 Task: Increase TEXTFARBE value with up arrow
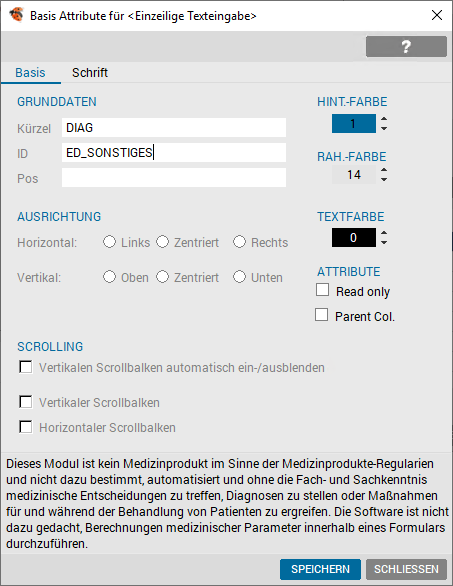[x=384, y=234]
